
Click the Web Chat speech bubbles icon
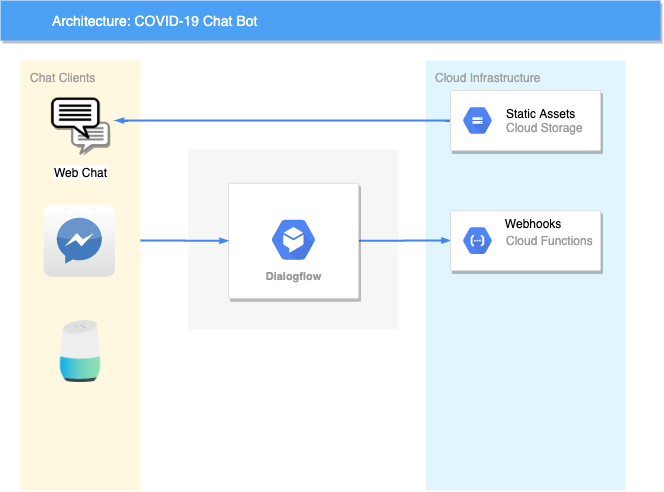[80, 126]
